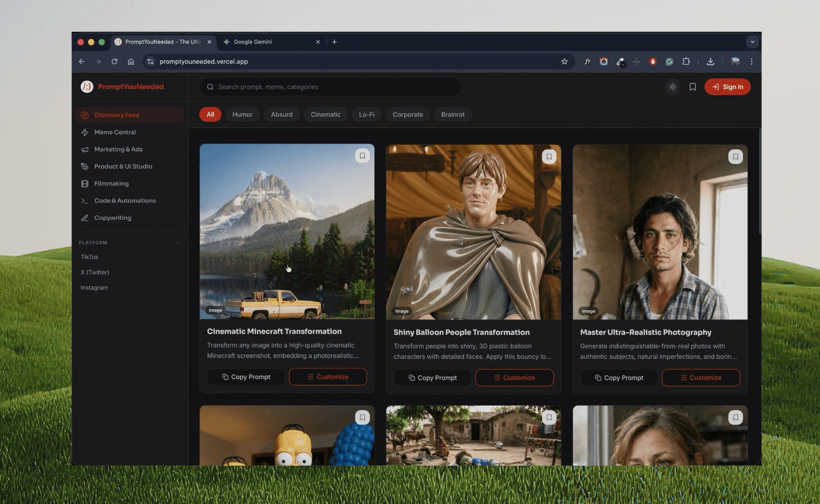This screenshot has width=820, height=504.
Task: Open the browser tab list dropdown
Action: point(752,42)
